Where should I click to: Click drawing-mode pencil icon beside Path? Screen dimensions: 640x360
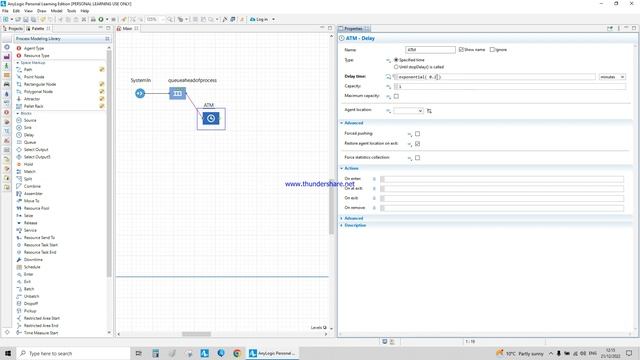click(102, 70)
